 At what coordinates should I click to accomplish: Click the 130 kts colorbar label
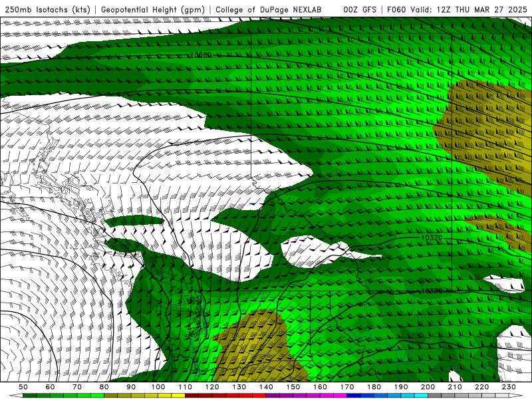coord(239,387)
